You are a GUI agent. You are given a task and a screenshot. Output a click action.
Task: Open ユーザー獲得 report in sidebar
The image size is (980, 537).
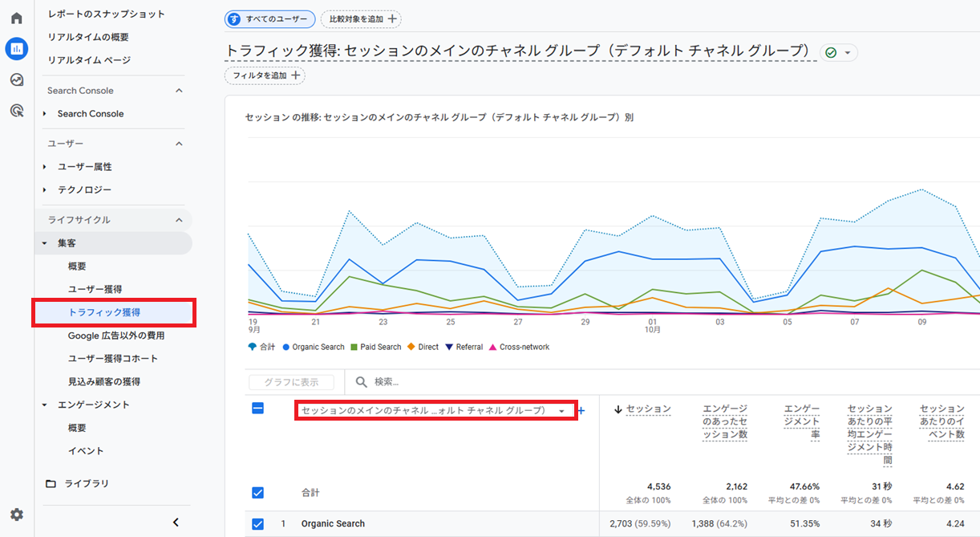point(95,289)
